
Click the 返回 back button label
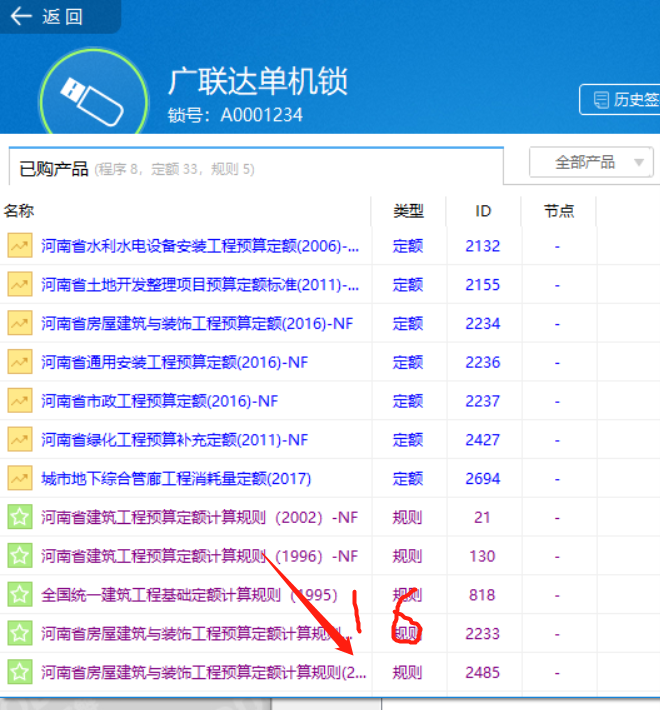tap(62, 17)
